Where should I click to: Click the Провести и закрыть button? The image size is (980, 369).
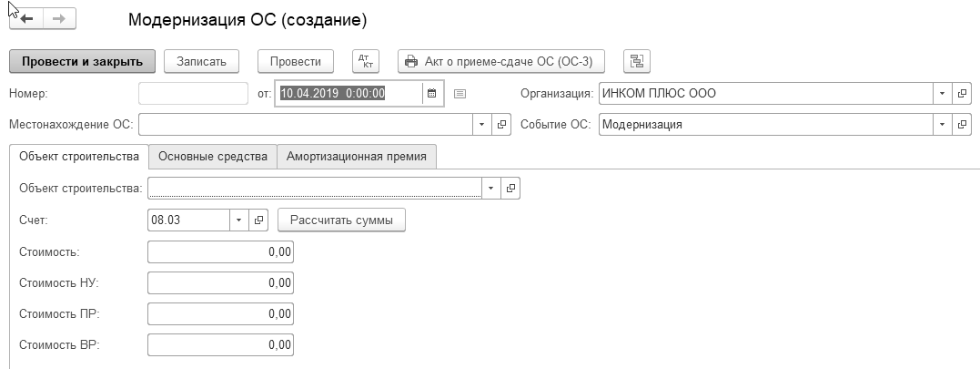[x=83, y=61]
